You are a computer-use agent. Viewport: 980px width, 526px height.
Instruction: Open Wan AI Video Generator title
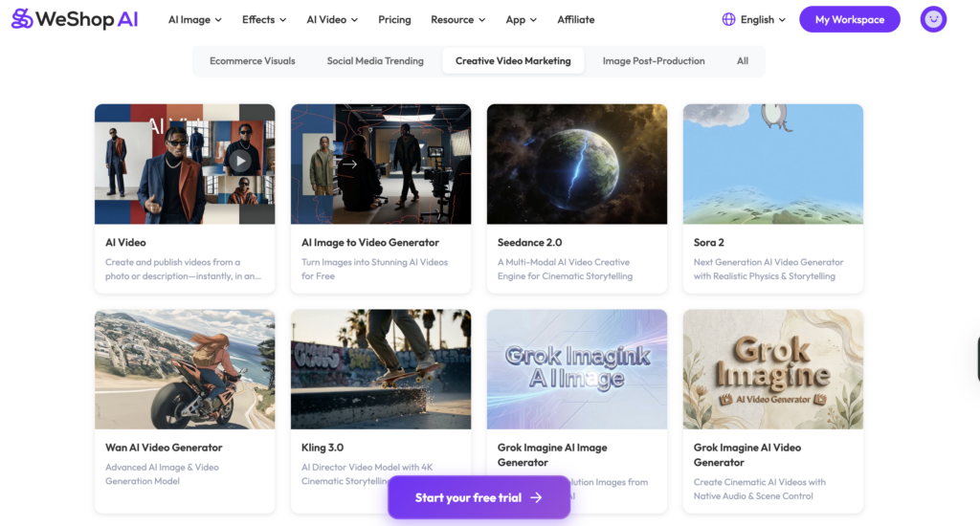[164, 448]
